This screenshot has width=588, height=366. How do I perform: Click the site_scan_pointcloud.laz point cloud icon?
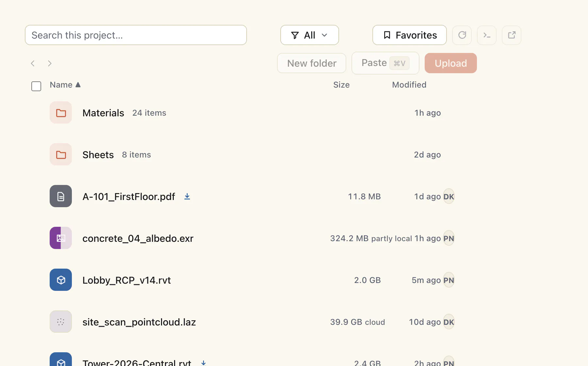[61, 322]
